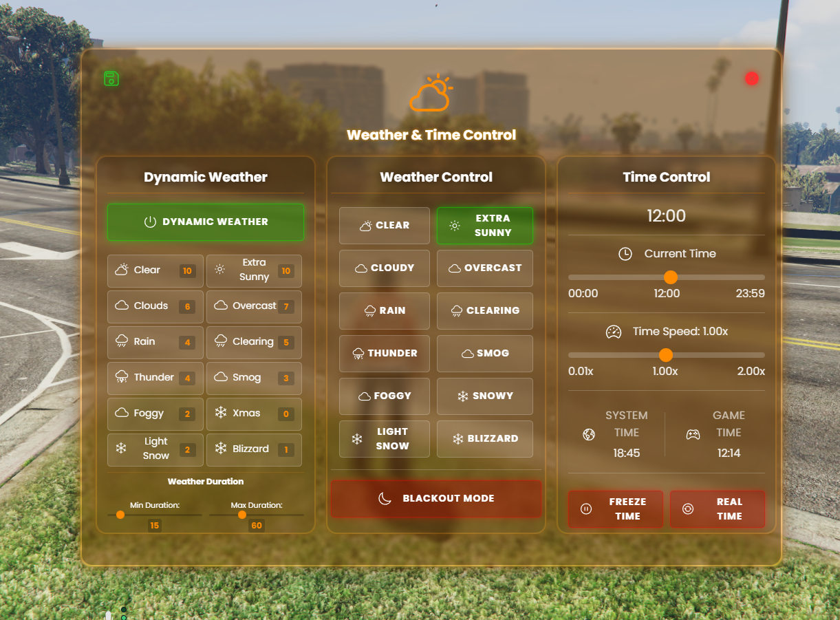Click the Max Duration slider handle
The width and height of the screenshot is (840, 620).
point(242,515)
